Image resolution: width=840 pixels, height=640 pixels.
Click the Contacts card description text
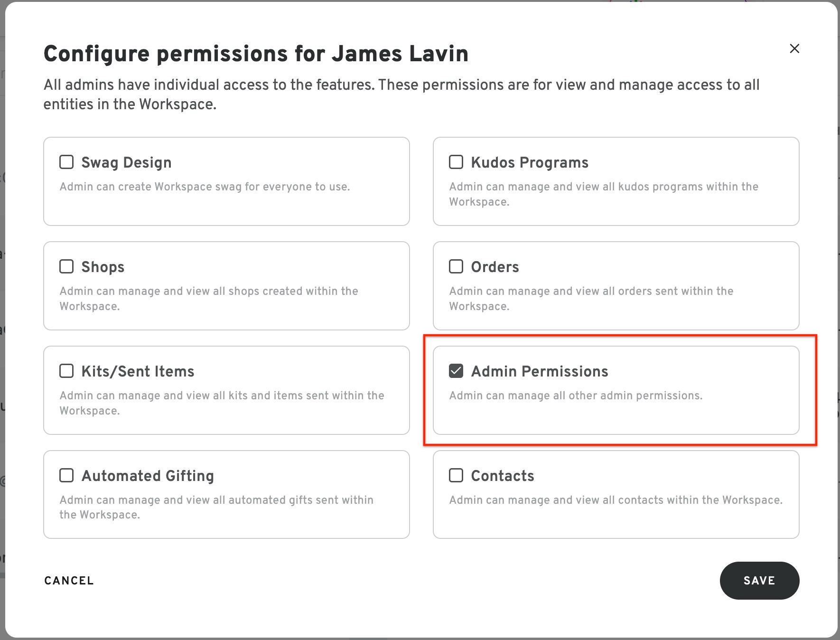click(x=616, y=500)
